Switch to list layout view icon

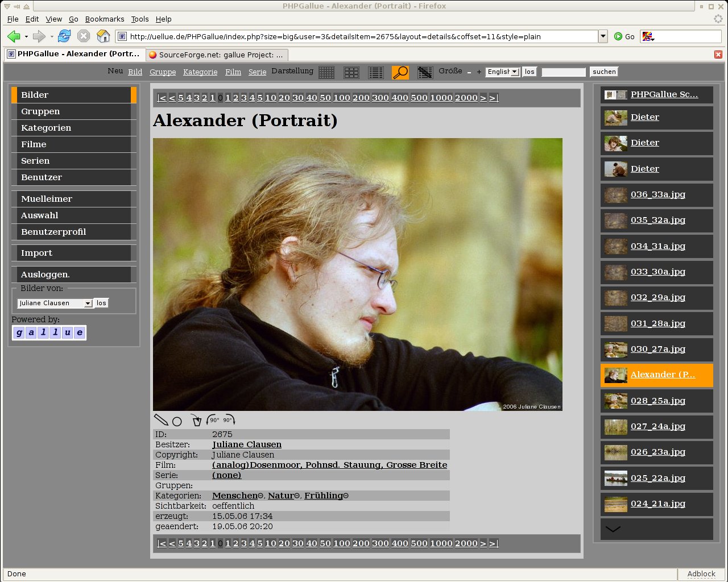tap(376, 72)
